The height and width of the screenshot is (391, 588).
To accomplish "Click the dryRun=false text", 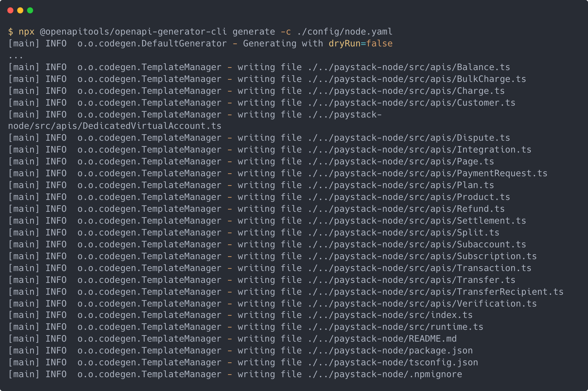I will point(361,44).
